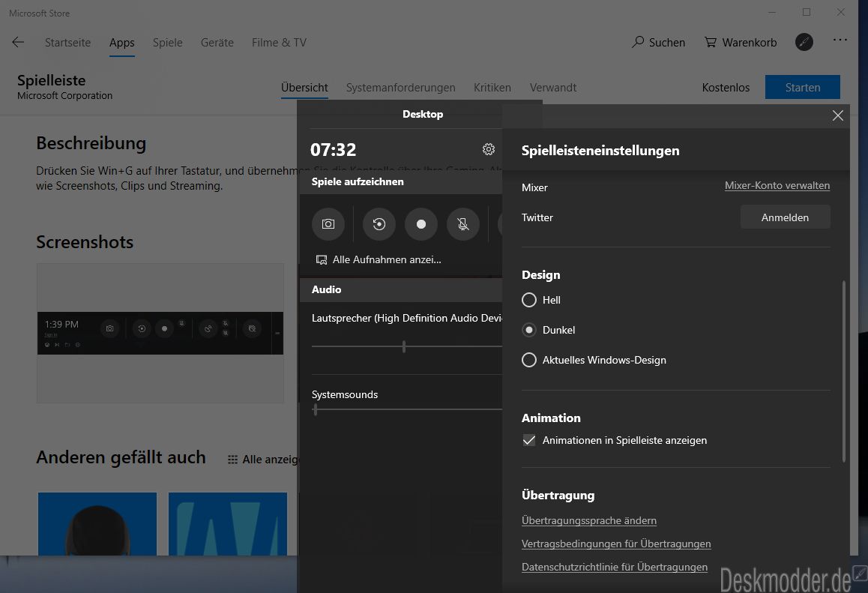Click the Anmelden button for Twitter
The width and height of the screenshot is (868, 593).
785,217
